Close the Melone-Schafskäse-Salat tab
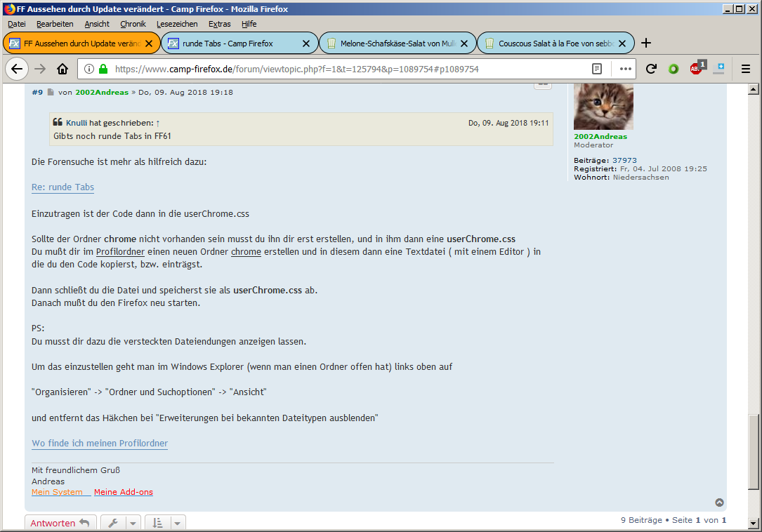Image resolution: width=762 pixels, height=532 pixels. coord(464,44)
